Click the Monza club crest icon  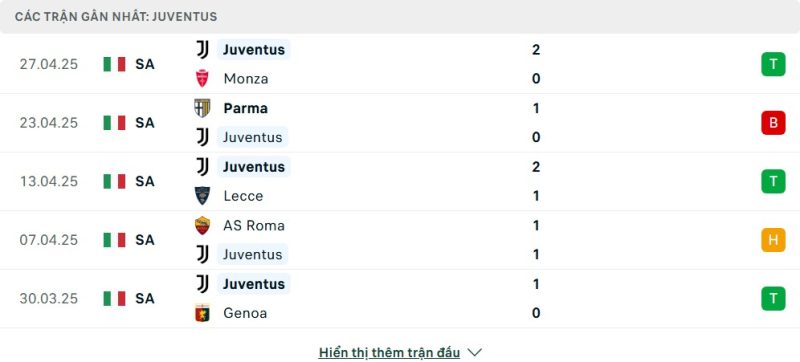pos(203,79)
